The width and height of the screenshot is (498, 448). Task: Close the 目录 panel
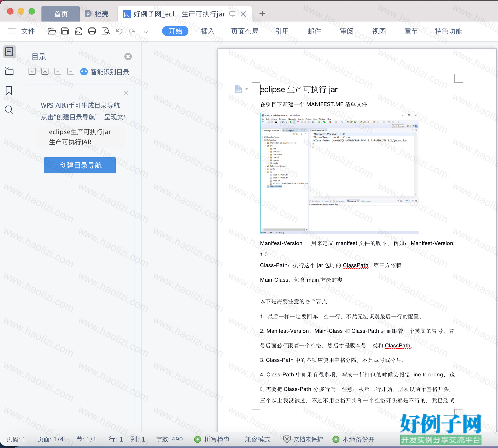[x=128, y=57]
